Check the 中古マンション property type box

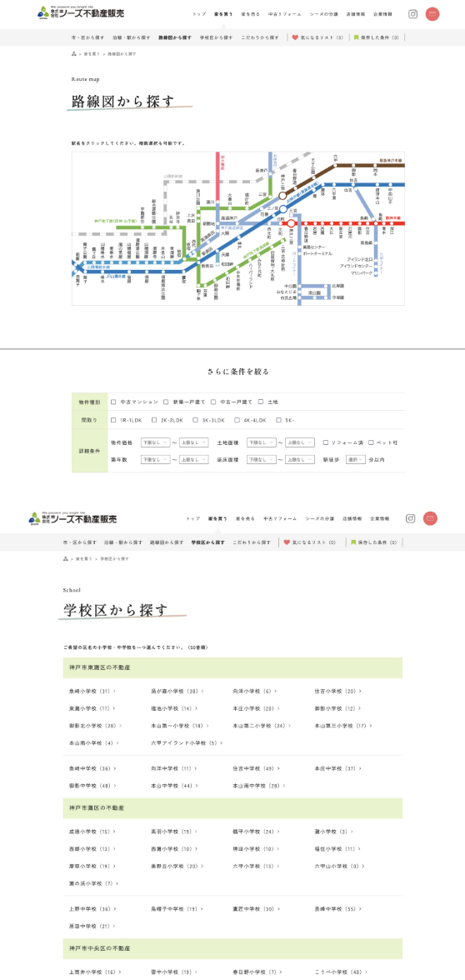(113, 402)
